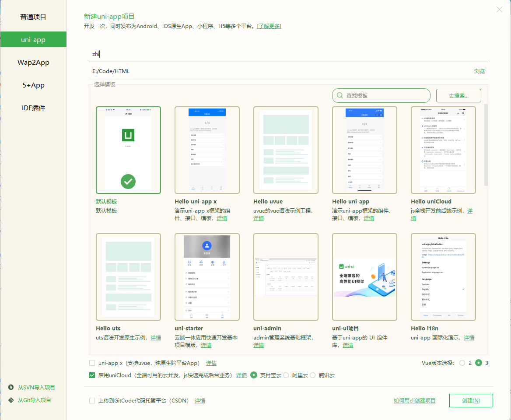The height and width of the screenshot is (420, 511).
Task: Select 支付宝云 radio button
Action: coord(254,375)
